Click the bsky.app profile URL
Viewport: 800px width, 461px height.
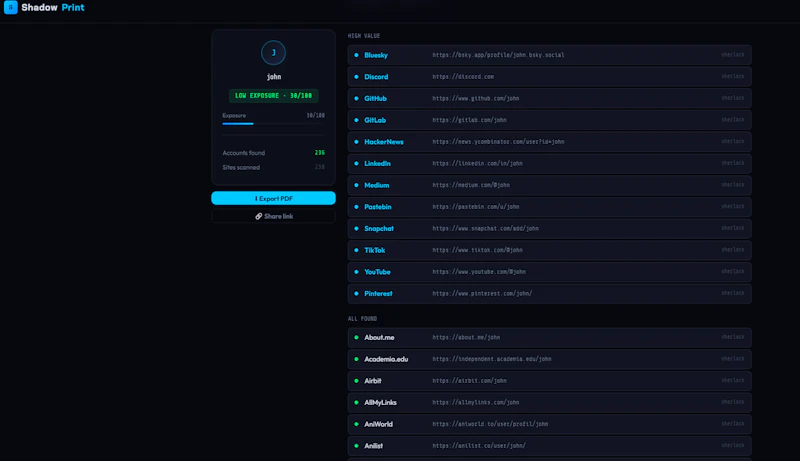pos(498,55)
